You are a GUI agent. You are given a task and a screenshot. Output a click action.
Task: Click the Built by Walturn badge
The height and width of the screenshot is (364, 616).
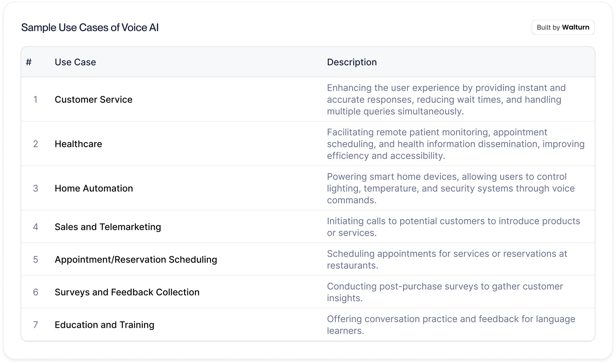(x=563, y=27)
